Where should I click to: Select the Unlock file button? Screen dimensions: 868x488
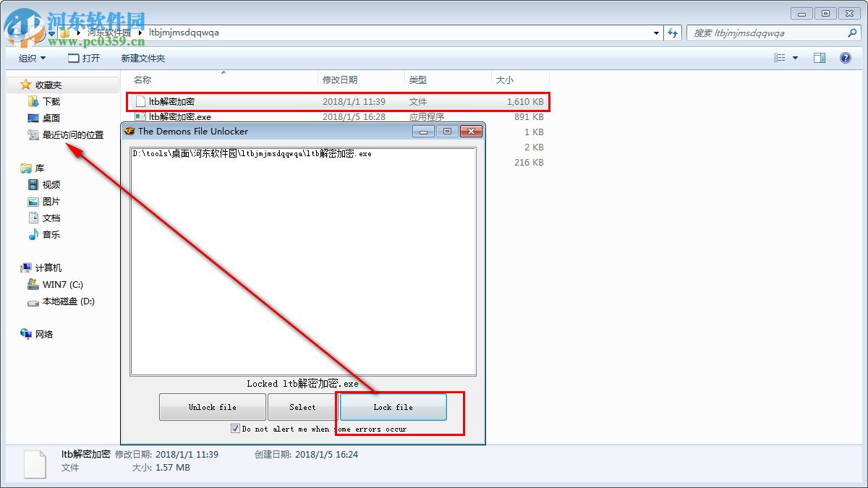tap(212, 406)
